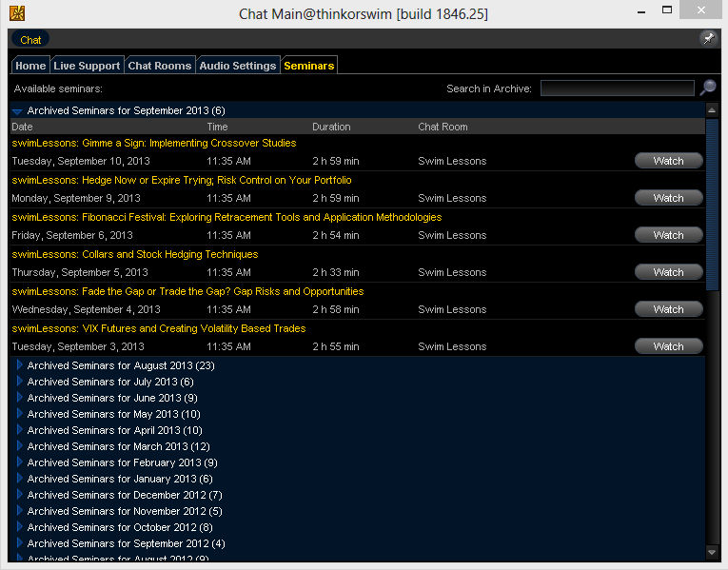
Task: Select 'Friday, September 6, 2013' date text
Action: click(x=72, y=235)
